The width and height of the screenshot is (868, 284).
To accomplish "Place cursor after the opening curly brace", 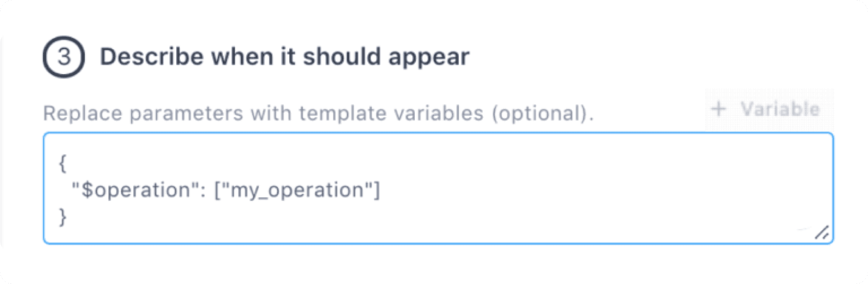I will click(67, 163).
